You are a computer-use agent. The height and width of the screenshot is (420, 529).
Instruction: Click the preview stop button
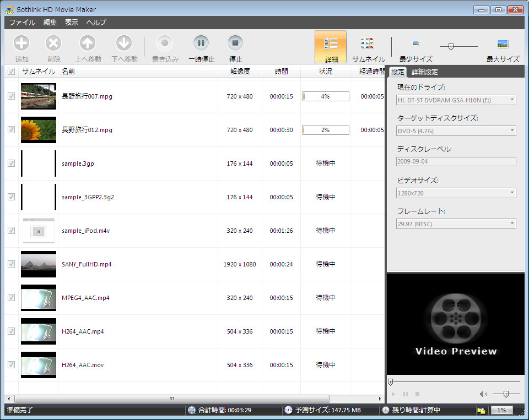tap(417, 394)
